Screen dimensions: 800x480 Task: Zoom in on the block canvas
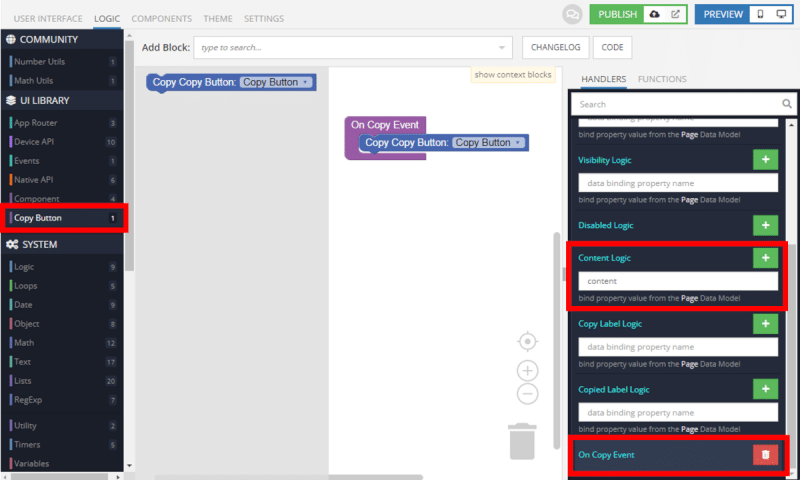[x=528, y=371]
